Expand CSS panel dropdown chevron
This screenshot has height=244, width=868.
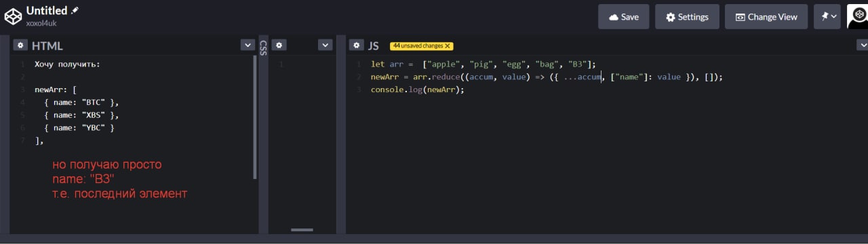coord(325,45)
